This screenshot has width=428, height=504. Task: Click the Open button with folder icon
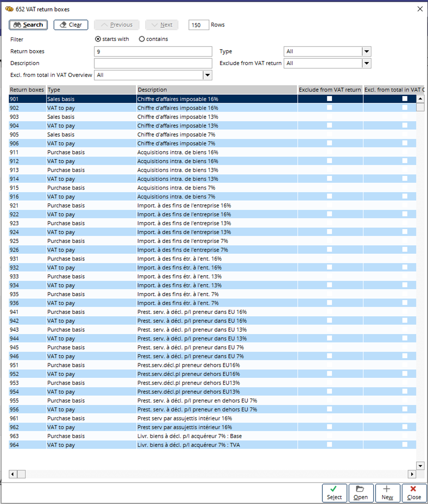361,493
